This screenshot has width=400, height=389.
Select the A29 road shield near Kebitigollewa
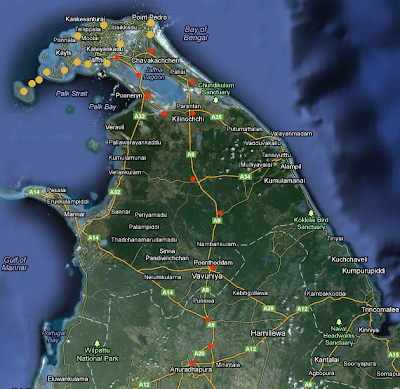[269, 308]
